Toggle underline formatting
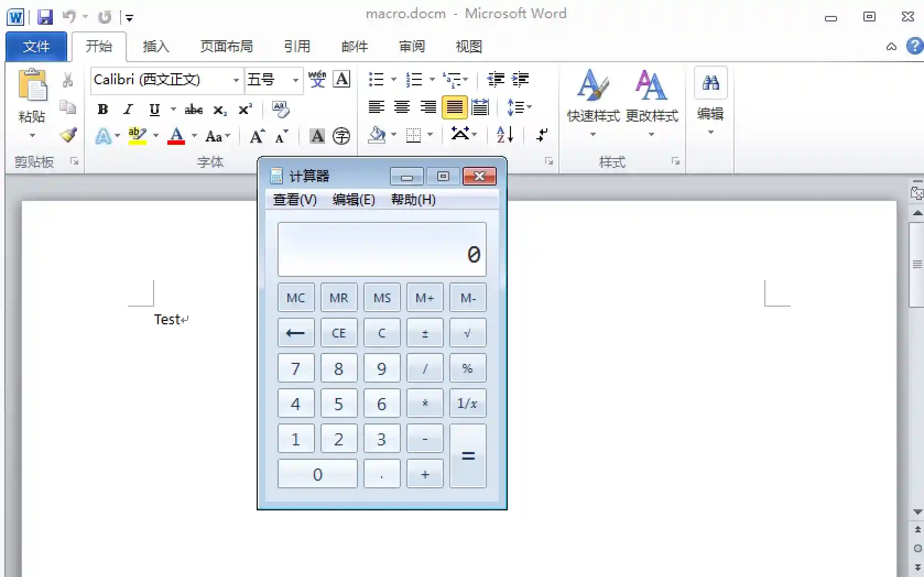This screenshot has width=924, height=577. click(154, 109)
